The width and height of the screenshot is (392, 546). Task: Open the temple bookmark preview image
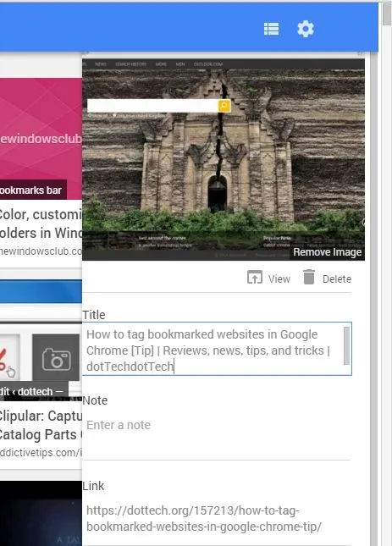tap(224, 159)
